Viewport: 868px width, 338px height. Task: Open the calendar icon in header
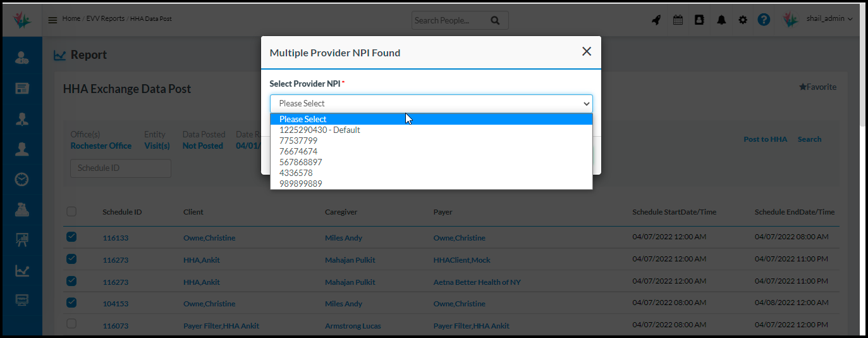(678, 20)
